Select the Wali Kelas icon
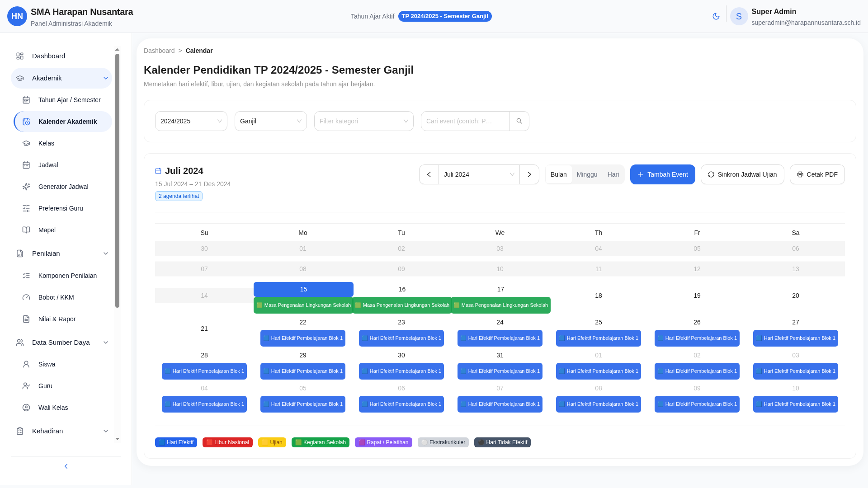The height and width of the screenshot is (488, 868). pyautogui.click(x=27, y=407)
